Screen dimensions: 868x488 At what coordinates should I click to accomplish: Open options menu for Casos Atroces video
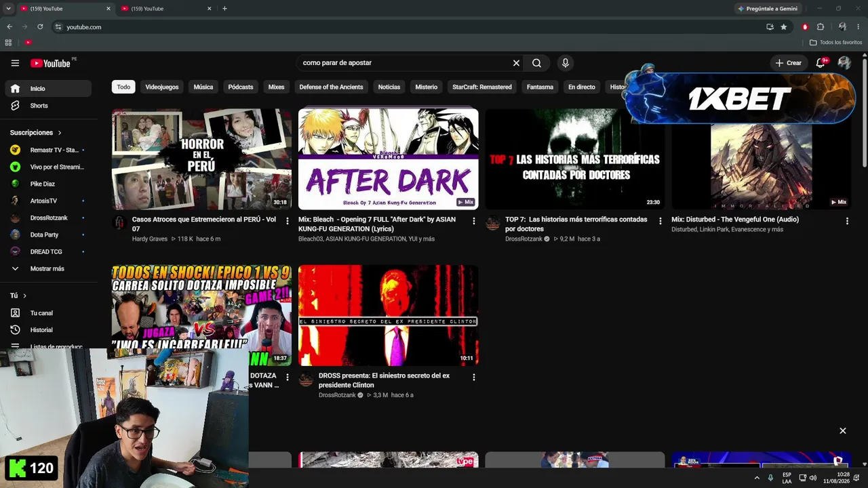tap(287, 221)
